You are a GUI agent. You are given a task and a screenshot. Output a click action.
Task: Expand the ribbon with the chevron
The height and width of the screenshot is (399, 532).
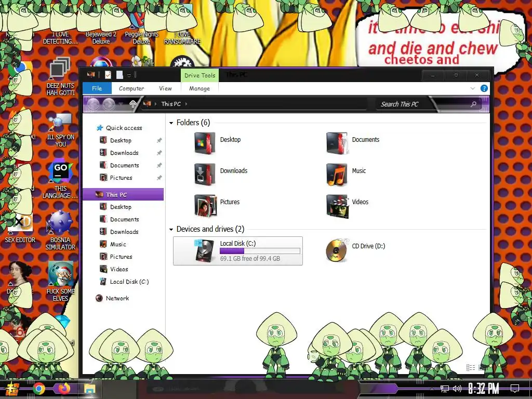(x=473, y=88)
